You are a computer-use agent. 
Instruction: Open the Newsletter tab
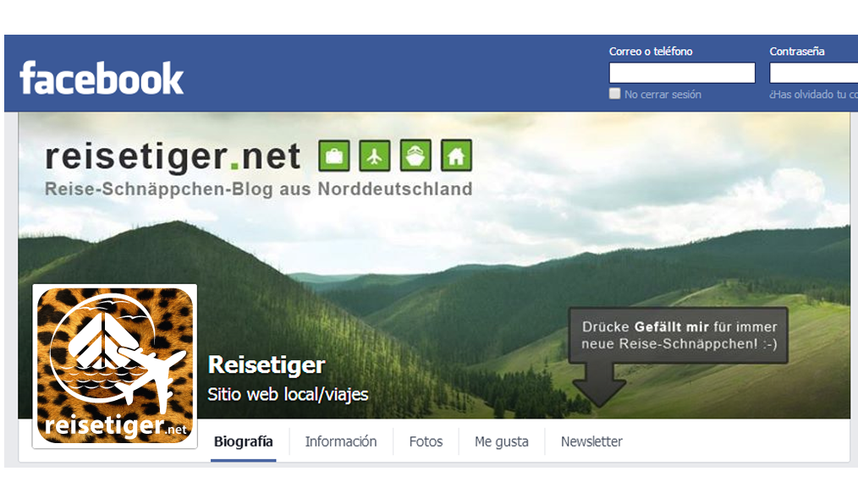[x=591, y=441]
